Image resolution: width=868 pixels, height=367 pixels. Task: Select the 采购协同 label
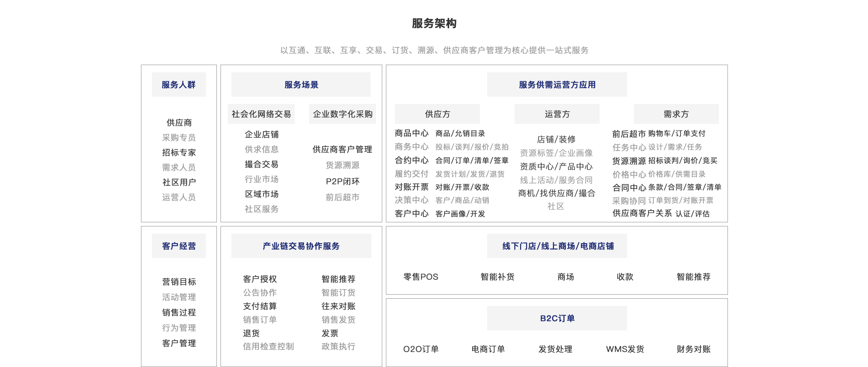coord(629,201)
